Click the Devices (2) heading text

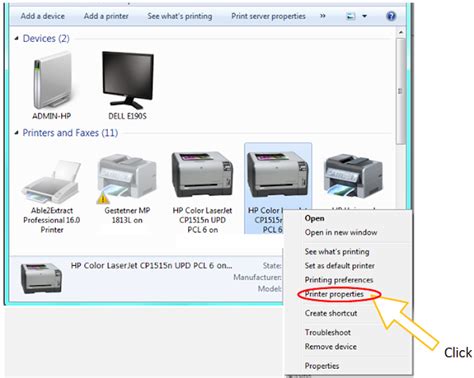(46, 39)
